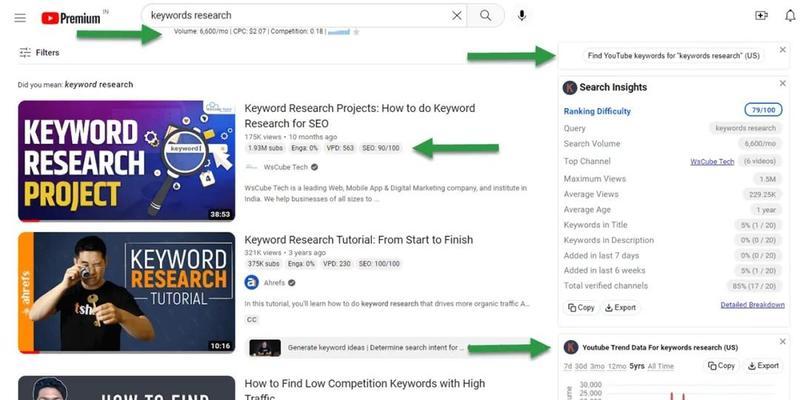Export the Search Insights data

pos(620,308)
